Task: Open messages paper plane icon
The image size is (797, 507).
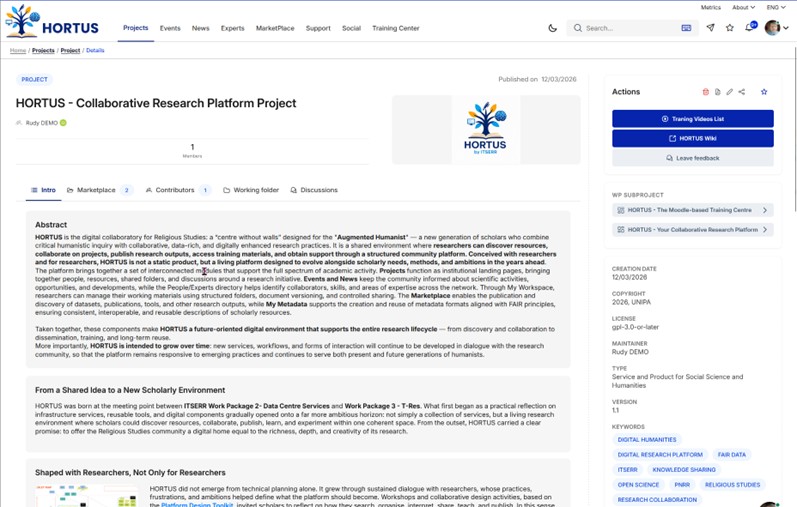Action: coord(711,27)
